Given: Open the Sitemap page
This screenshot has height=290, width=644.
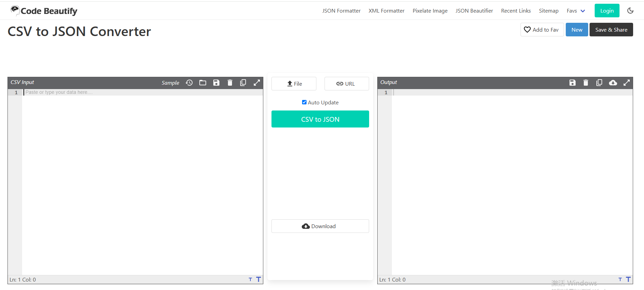Looking at the screenshot, I should pos(549,11).
